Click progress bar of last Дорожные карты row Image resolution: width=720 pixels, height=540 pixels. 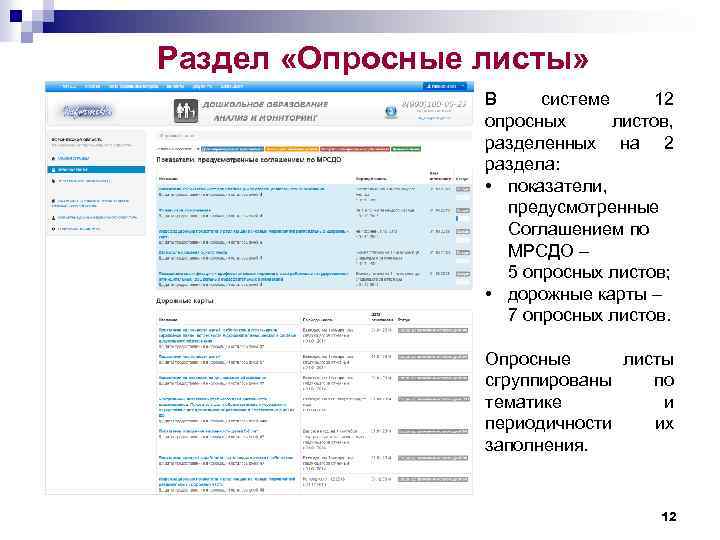point(433,479)
